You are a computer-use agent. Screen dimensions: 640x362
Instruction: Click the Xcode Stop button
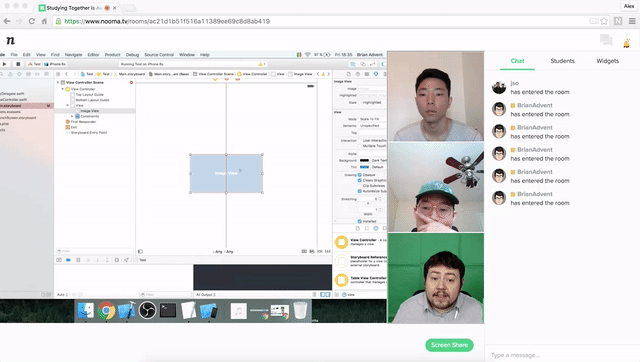pyautogui.click(x=18, y=64)
